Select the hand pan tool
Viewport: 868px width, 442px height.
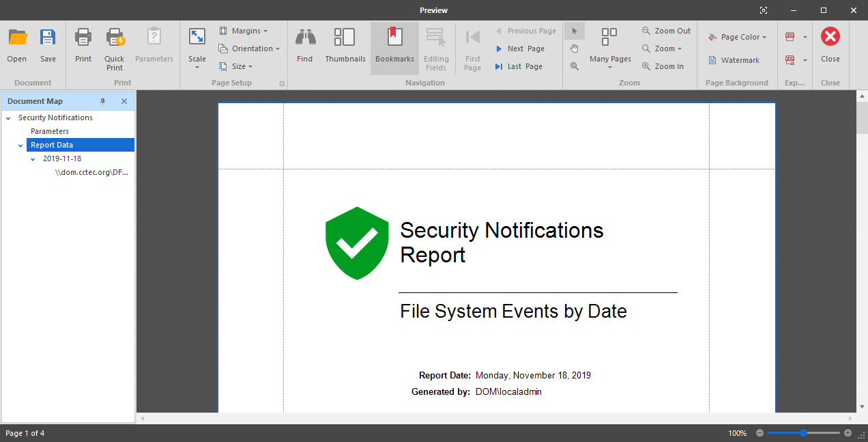[575, 49]
